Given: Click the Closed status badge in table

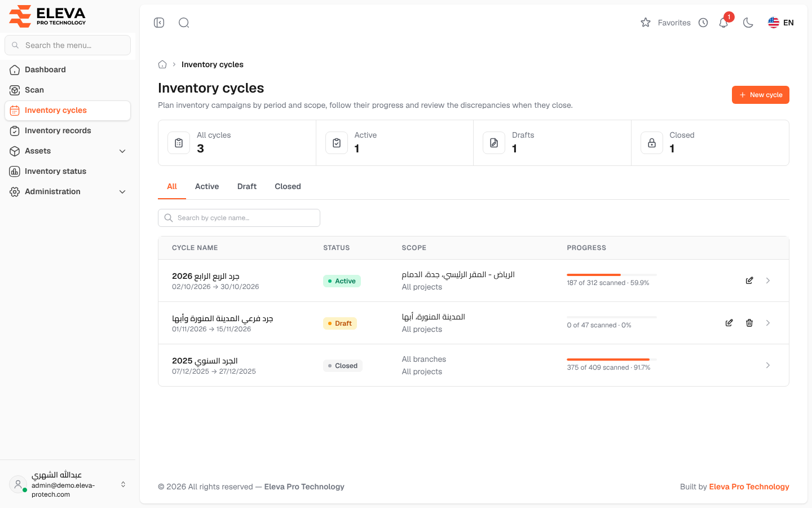Looking at the screenshot, I should pyautogui.click(x=343, y=366).
